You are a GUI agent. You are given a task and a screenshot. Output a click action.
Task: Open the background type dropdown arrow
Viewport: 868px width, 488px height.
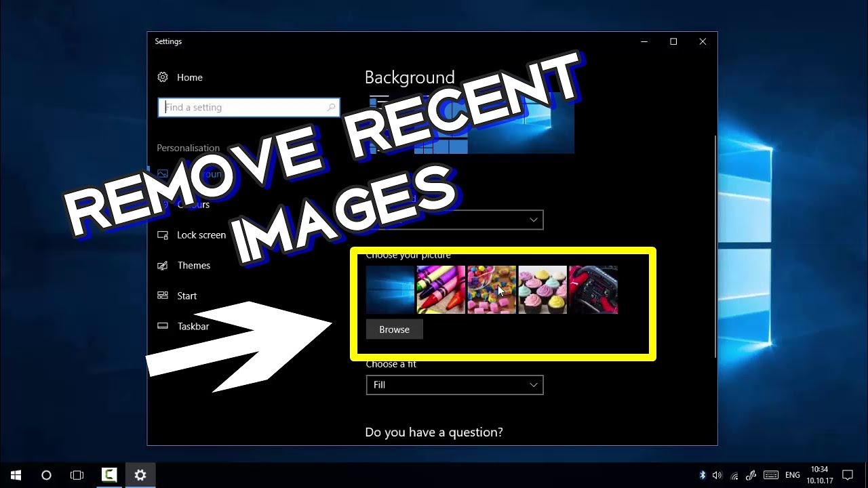click(x=534, y=220)
